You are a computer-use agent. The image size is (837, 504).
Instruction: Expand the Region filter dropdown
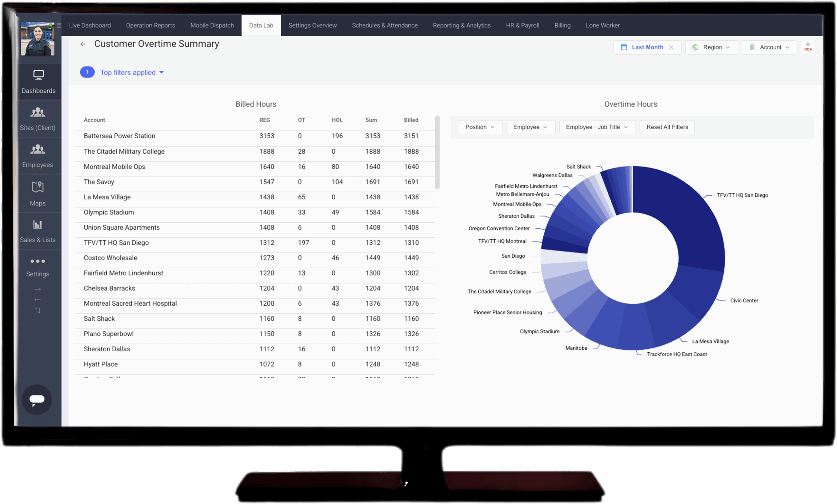(711, 47)
